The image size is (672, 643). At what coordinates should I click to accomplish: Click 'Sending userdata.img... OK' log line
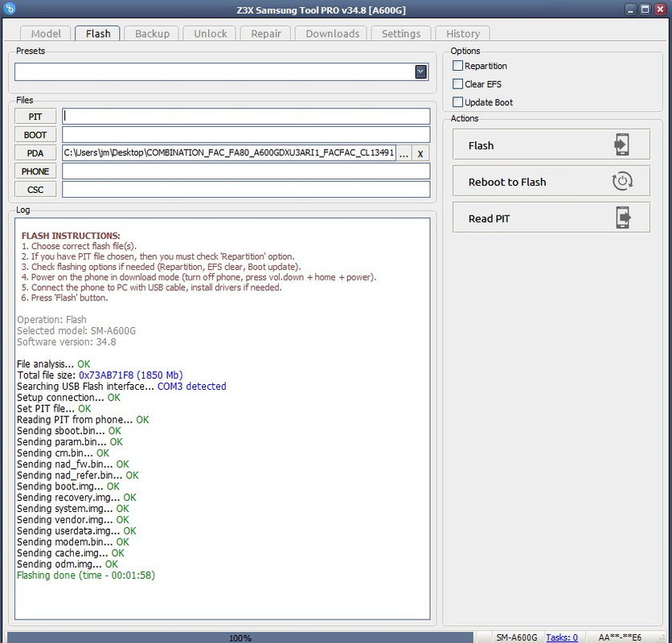(76, 530)
